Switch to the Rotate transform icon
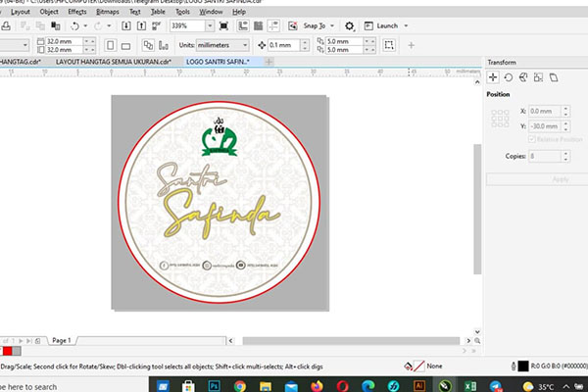The image size is (588, 392). (x=509, y=76)
